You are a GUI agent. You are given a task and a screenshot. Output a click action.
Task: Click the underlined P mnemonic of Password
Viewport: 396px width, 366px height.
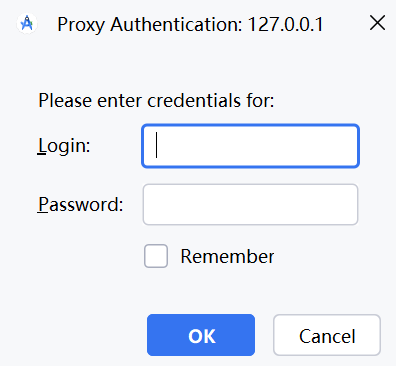(43, 204)
